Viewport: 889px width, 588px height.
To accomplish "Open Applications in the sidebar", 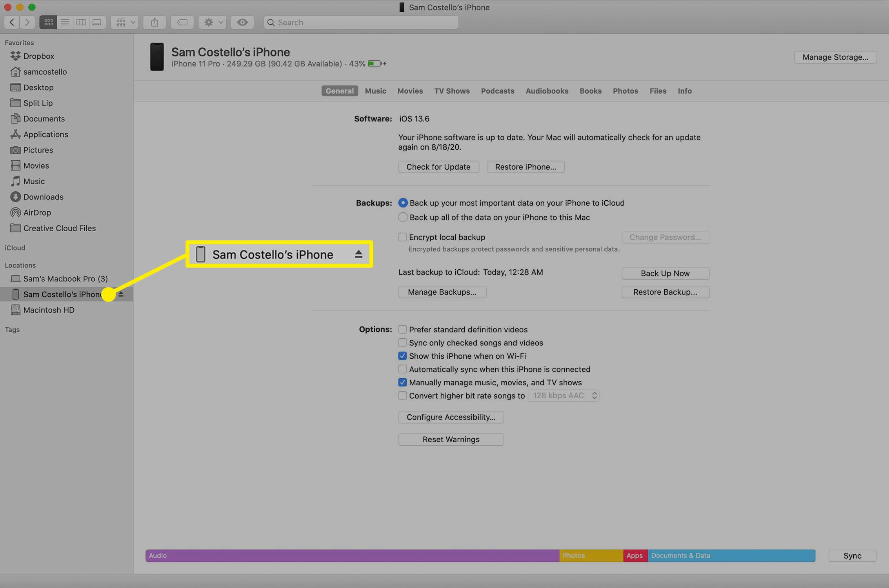I will coord(67,134).
